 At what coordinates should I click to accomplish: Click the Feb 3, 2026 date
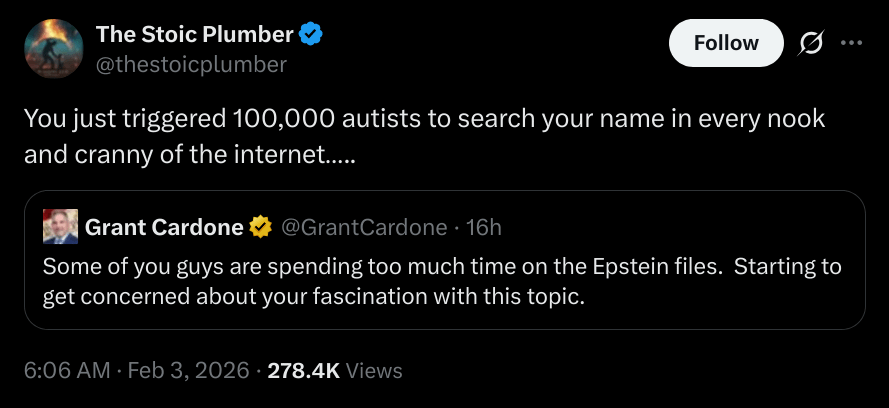[188, 370]
